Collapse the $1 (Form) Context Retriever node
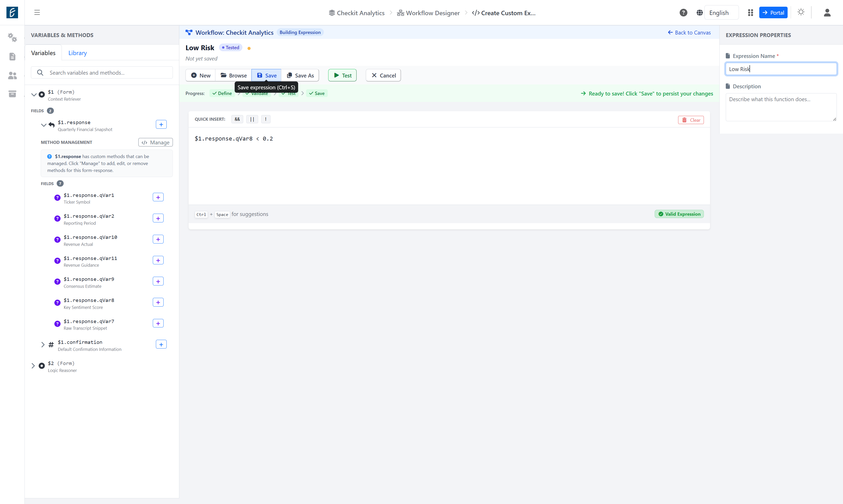Screen dimensions: 843x504 34,94
